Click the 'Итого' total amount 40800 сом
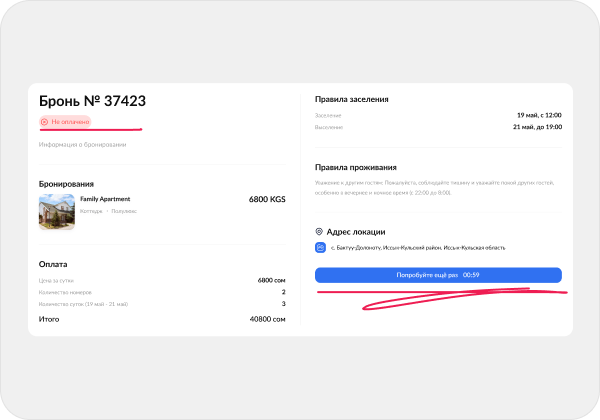This screenshot has width=600, height=420. [266, 319]
